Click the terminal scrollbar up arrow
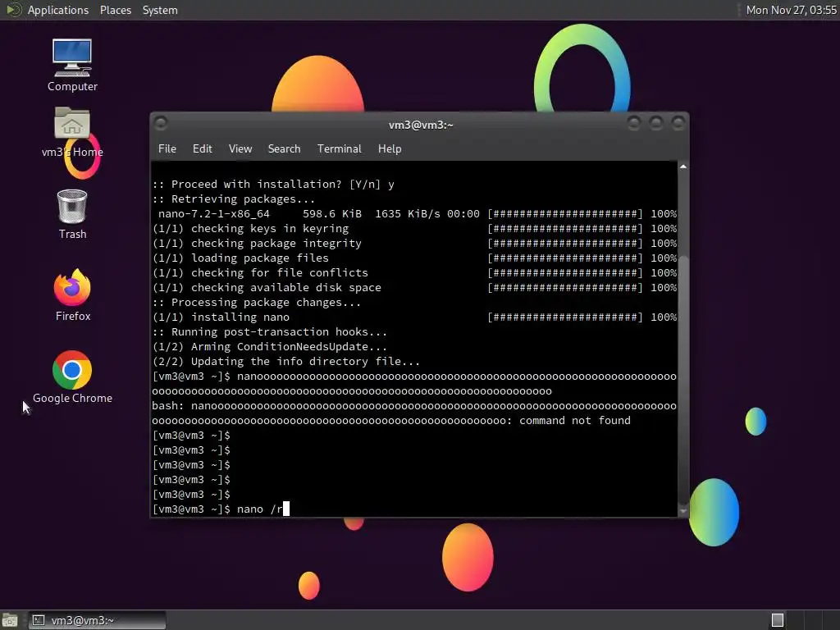Image resolution: width=840 pixels, height=630 pixels. coord(683,167)
